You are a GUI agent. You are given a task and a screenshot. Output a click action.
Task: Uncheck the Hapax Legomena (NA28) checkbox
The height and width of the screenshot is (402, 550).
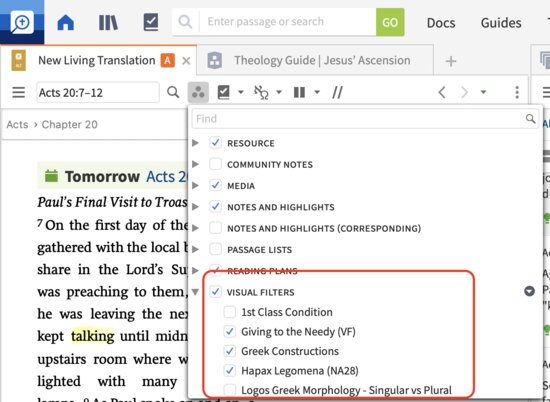(x=230, y=370)
